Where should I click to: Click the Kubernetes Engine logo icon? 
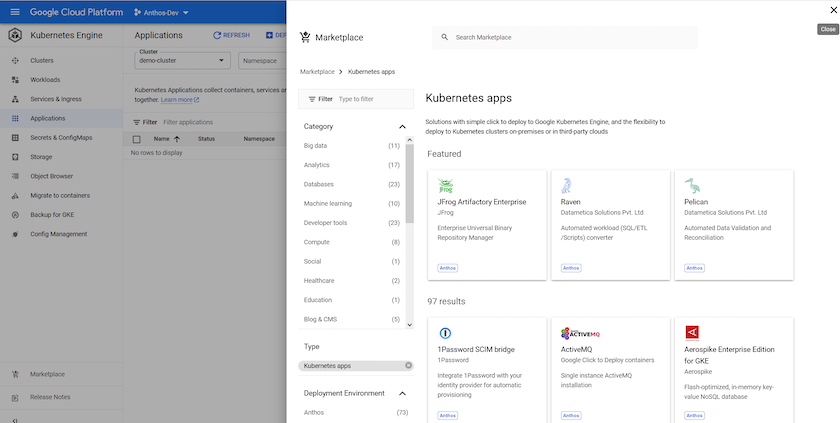pos(15,36)
